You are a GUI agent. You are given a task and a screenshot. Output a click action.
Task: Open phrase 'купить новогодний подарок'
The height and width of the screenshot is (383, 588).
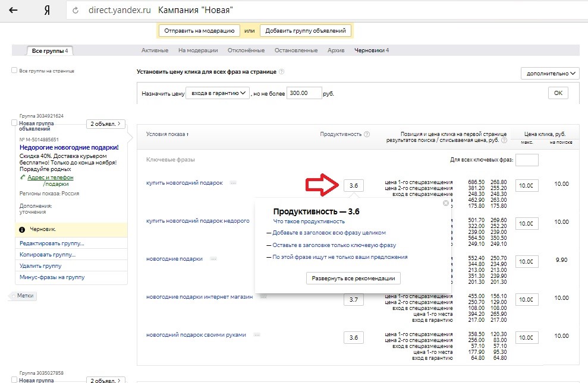pyautogui.click(x=184, y=183)
